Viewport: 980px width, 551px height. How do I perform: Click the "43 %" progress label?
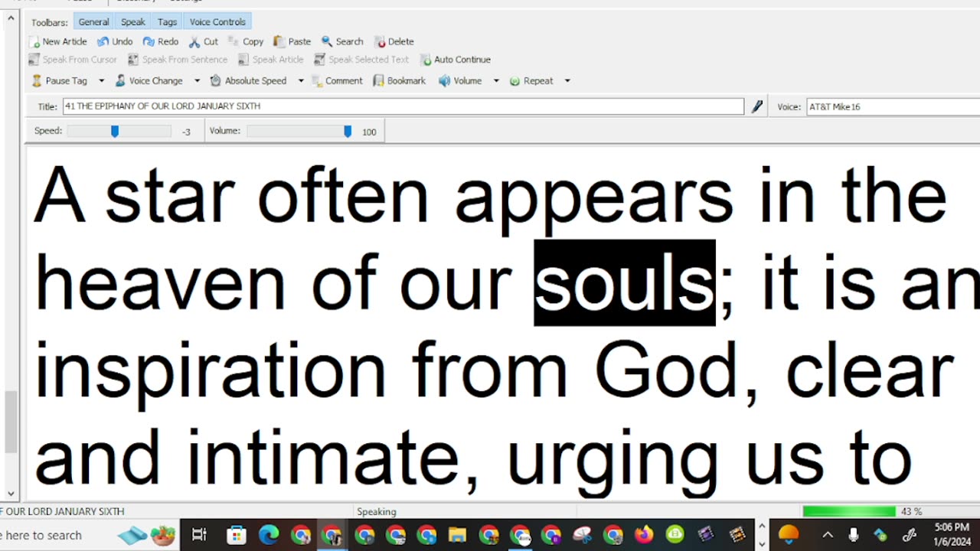pyautogui.click(x=911, y=511)
